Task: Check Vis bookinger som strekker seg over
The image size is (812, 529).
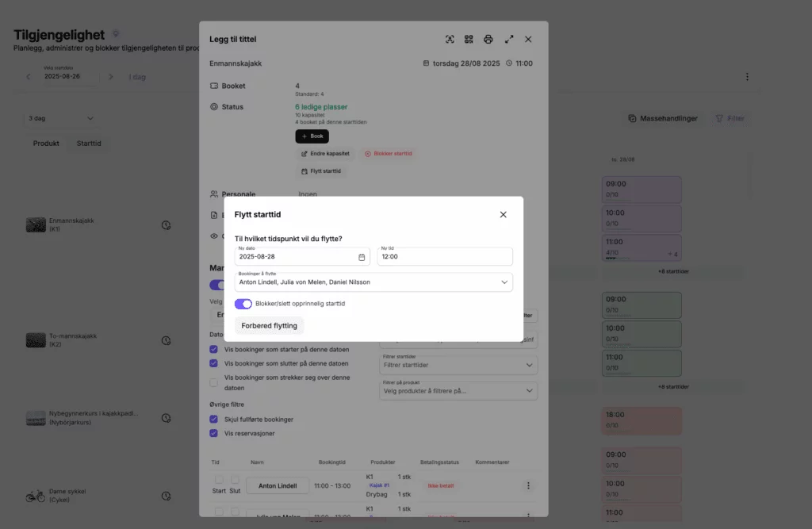Action: (213, 382)
